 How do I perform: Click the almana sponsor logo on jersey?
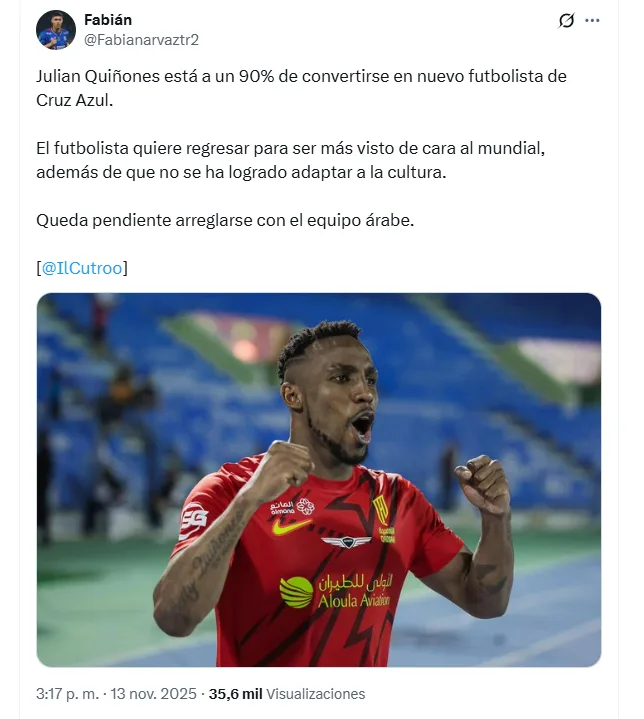[292, 507]
